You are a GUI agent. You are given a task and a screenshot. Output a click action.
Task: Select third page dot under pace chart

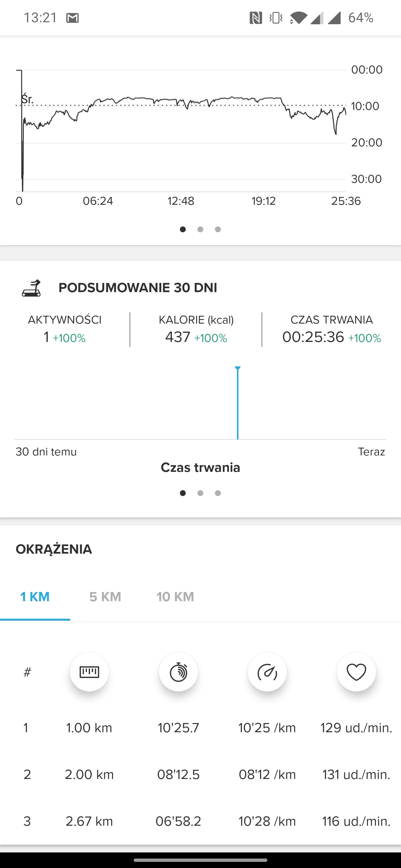point(218,230)
